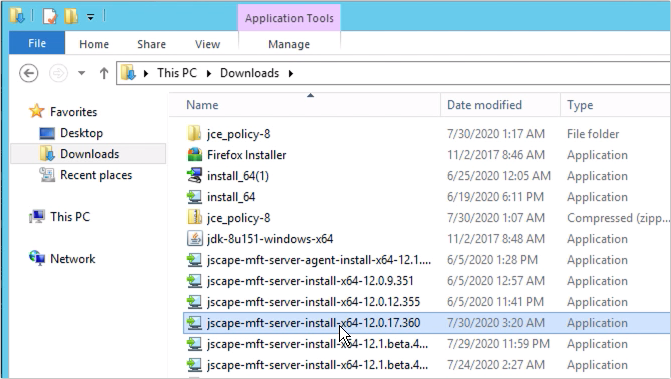Switch to the Home ribbon tab

(x=94, y=44)
